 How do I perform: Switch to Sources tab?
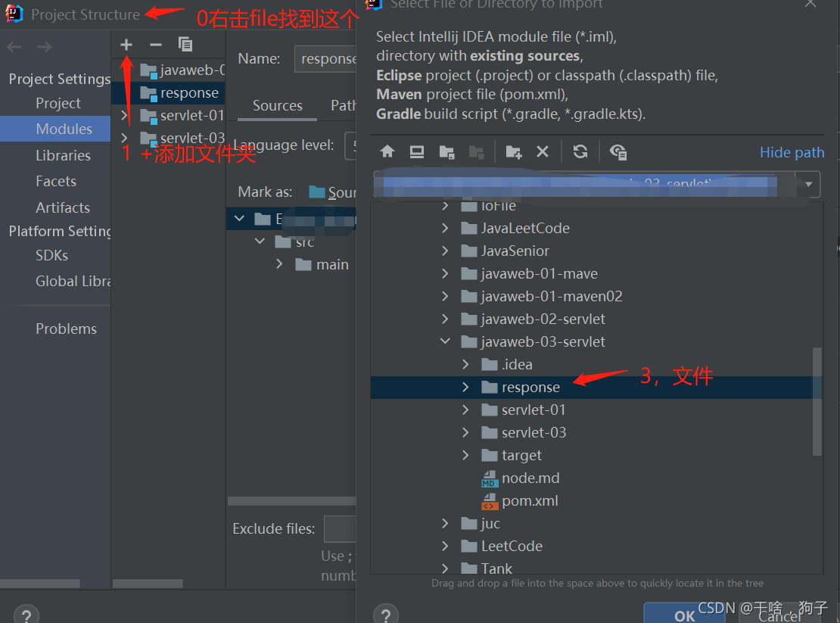coord(278,105)
